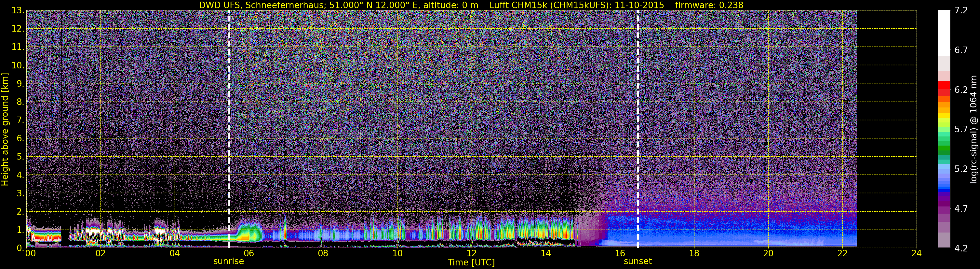
Task: Click the colorbar tick value 5.7
Action: point(961,130)
